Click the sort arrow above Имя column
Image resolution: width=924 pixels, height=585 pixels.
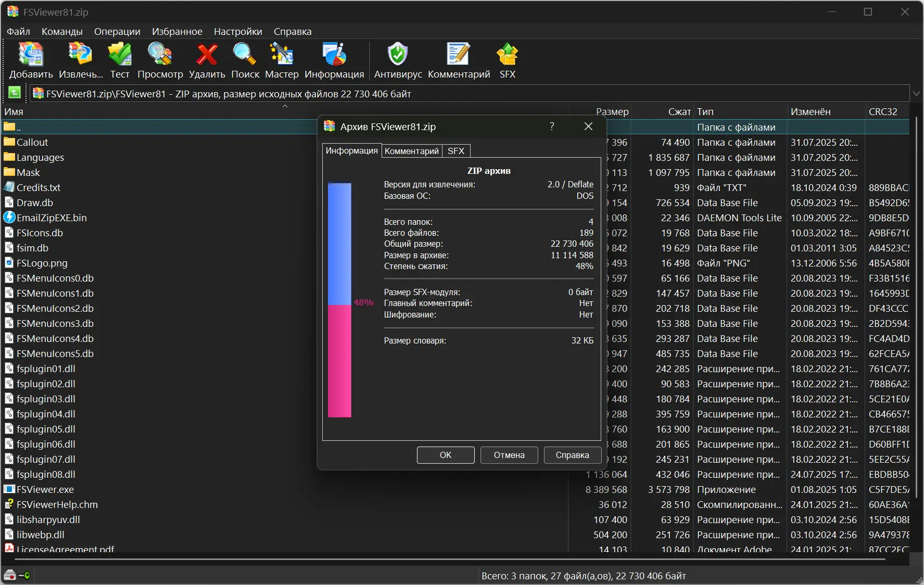click(285, 106)
